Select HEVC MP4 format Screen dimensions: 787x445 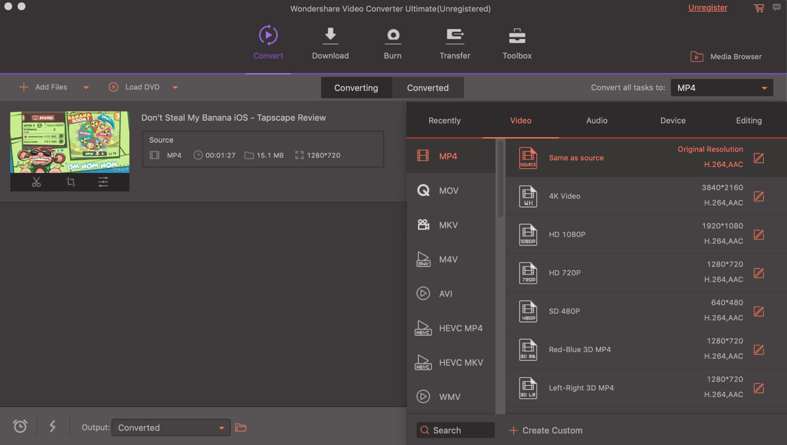coord(451,328)
